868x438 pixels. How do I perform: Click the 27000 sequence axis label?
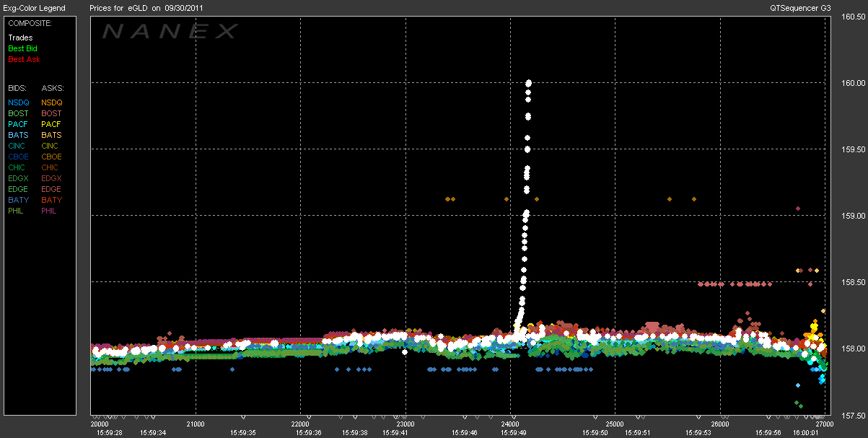pyautogui.click(x=824, y=424)
